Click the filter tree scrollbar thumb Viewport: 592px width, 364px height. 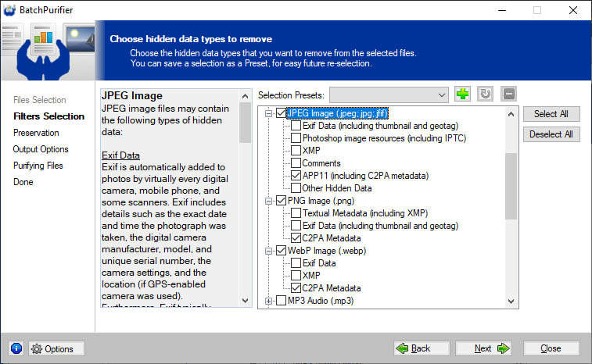[511, 186]
